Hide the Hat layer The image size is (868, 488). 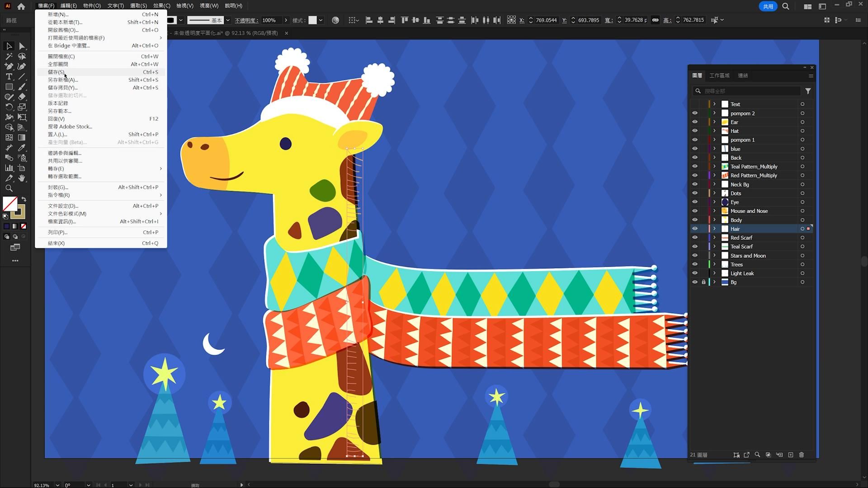(x=695, y=131)
